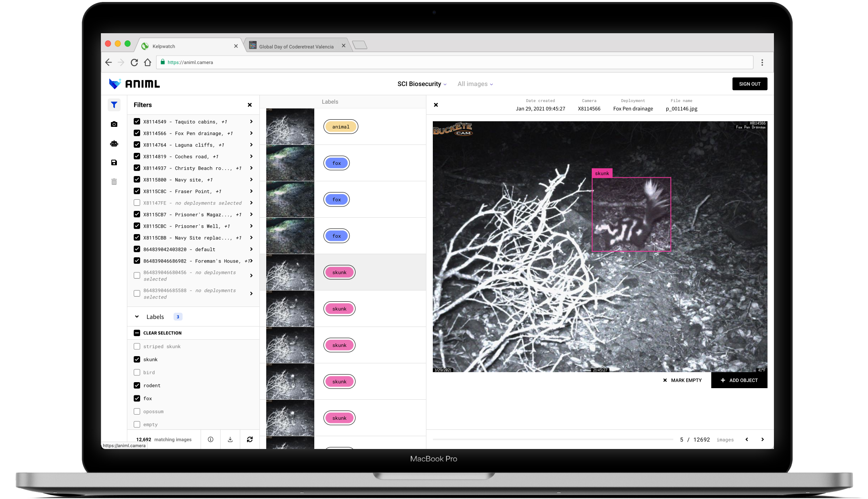
Task: Click the pink skunk bounding box label
Action: pos(602,173)
